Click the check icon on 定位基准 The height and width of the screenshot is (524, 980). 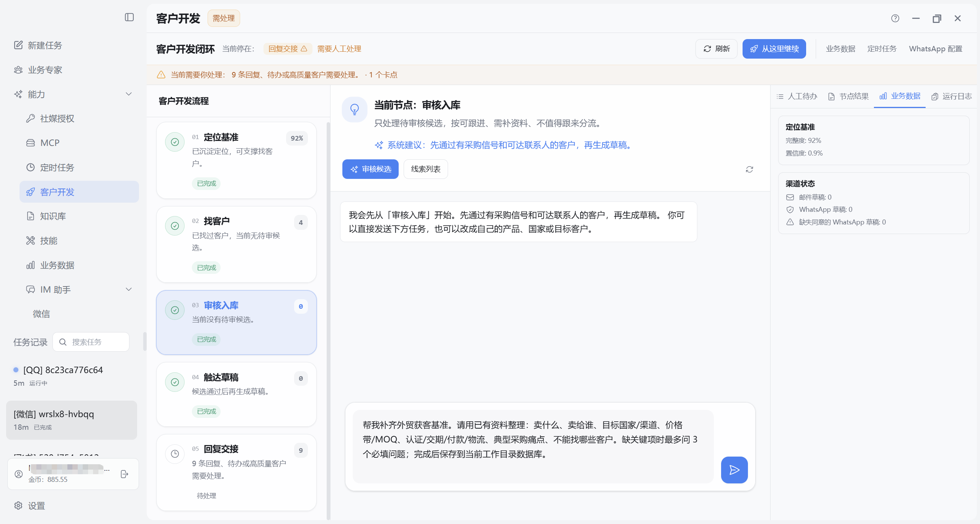point(175,142)
